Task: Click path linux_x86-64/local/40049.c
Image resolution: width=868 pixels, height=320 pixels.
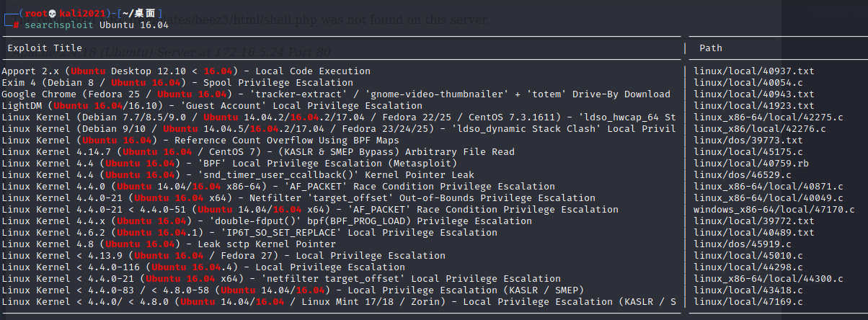Action: pyautogui.click(x=769, y=198)
